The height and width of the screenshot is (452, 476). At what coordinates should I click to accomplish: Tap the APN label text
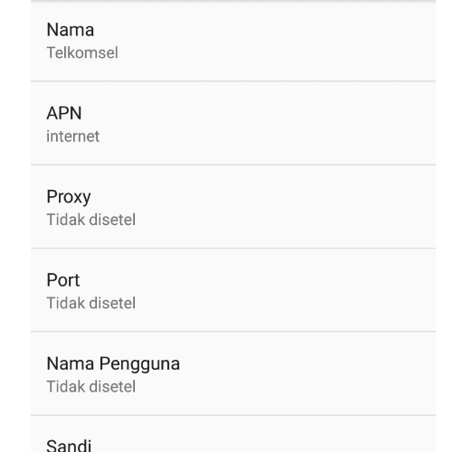point(64,113)
